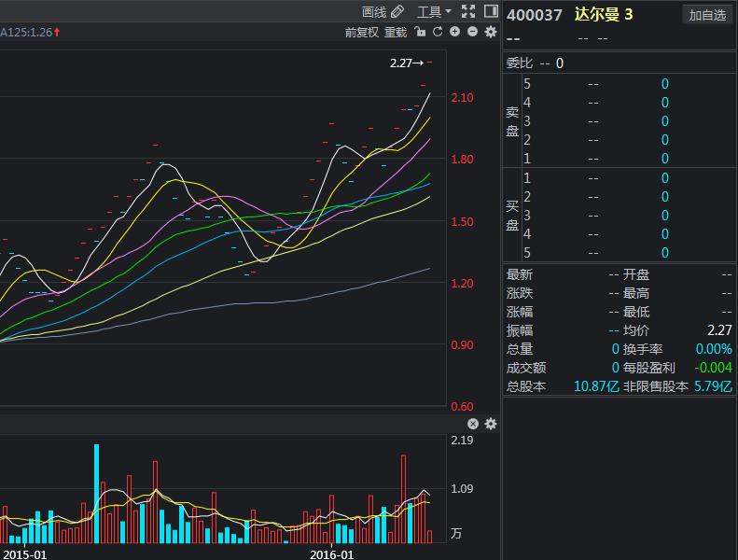Open the 画线 draw line pencil tool
This screenshot has width=738, height=560.
[x=383, y=12]
